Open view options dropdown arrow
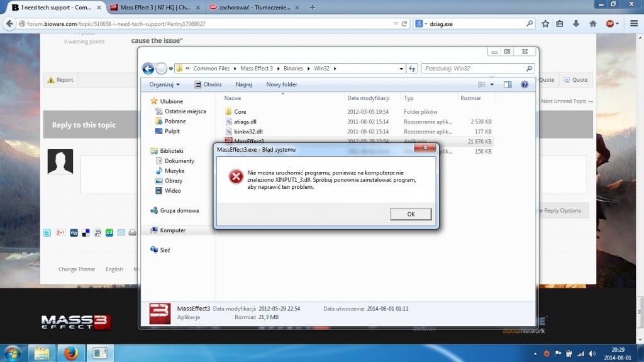 pos(492,85)
